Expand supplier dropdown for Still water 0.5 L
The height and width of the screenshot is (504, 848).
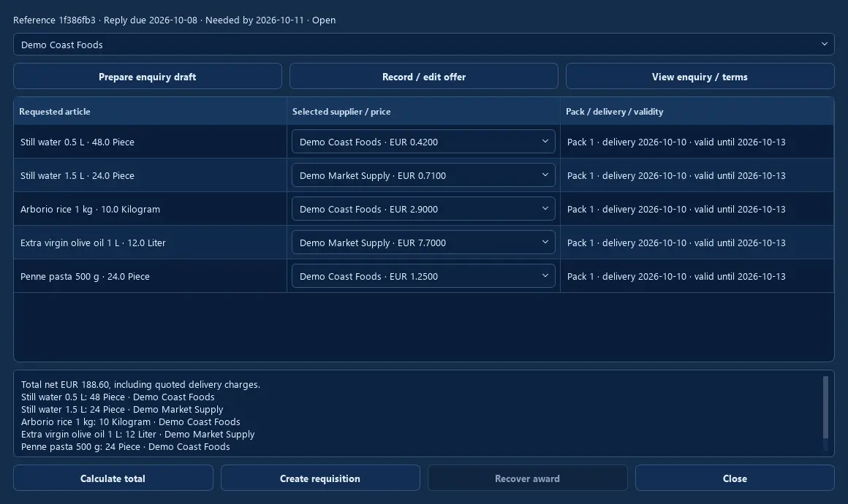pos(423,142)
